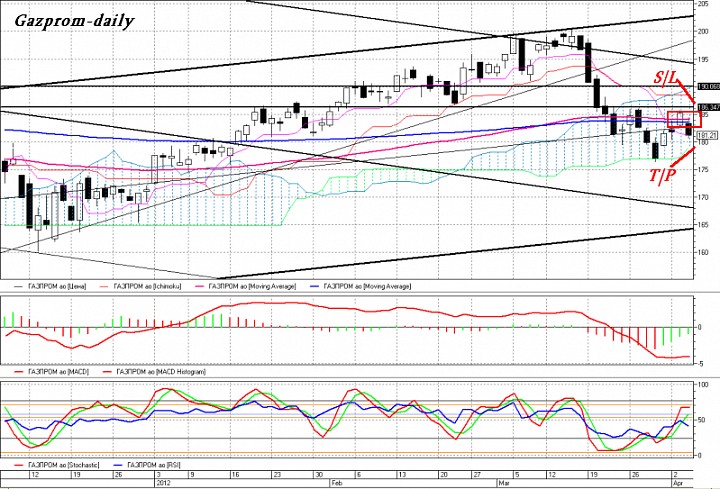Click the 9 date label in January
This screenshot has width=720, height=489.
pos(192,475)
